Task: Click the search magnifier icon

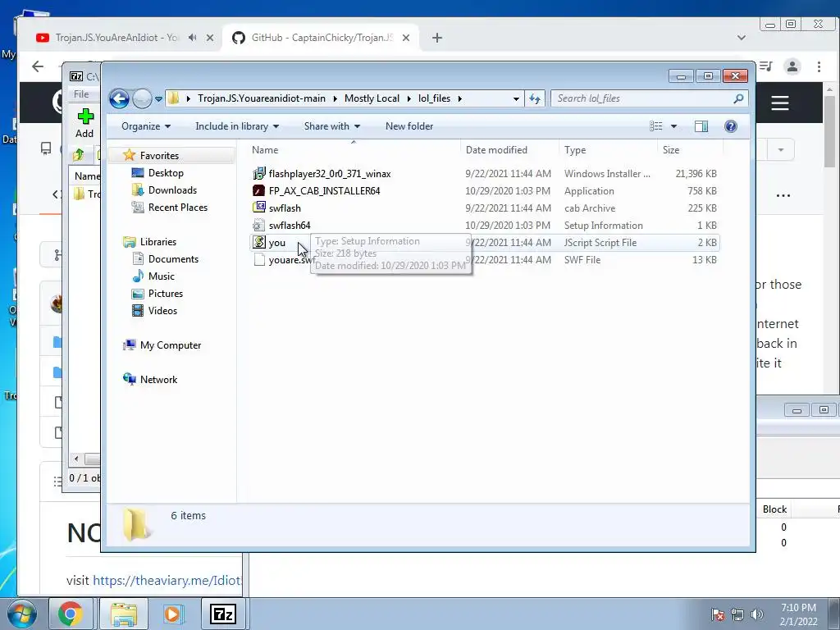Action: click(738, 98)
